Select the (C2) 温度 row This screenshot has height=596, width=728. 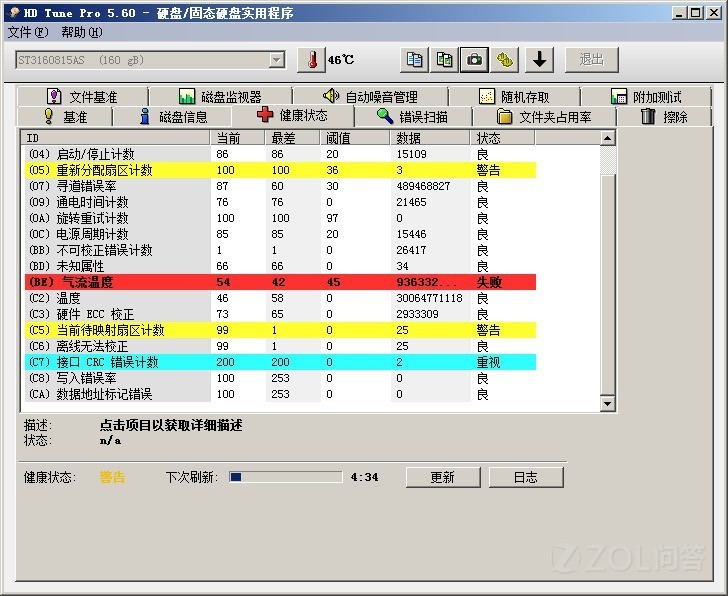pos(280,298)
